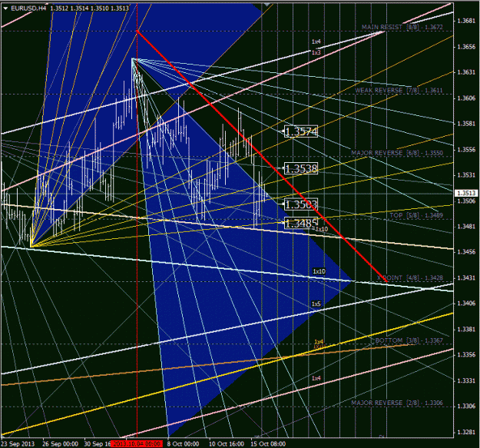Click the BOTTOM [3/8] - 1.3367 label

pos(409,340)
